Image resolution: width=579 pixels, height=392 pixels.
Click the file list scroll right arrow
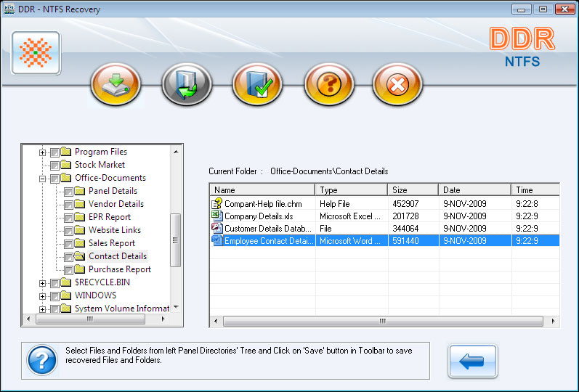pyautogui.click(x=553, y=321)
